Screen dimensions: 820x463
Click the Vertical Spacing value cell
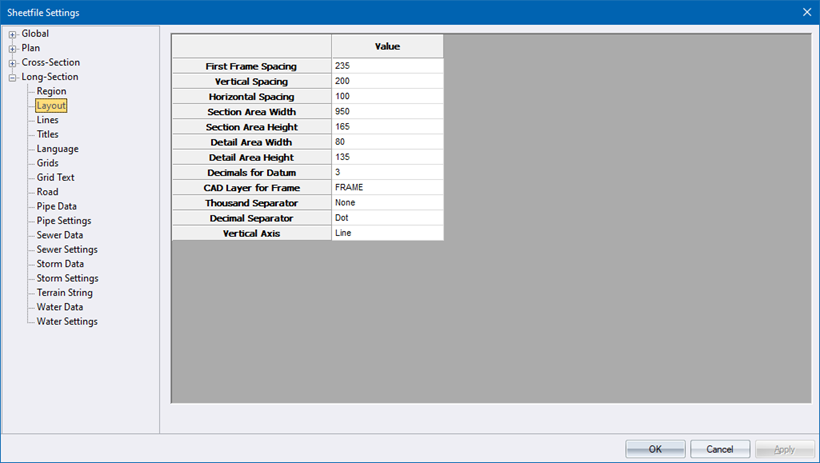[x=387, y=81]
